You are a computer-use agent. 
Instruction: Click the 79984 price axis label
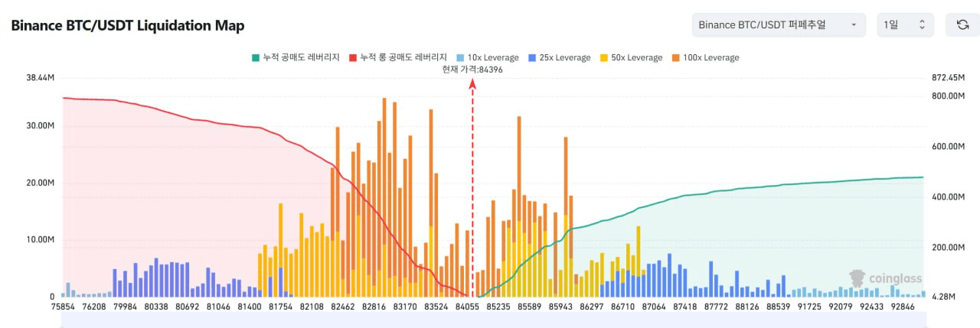coord(125,307)
